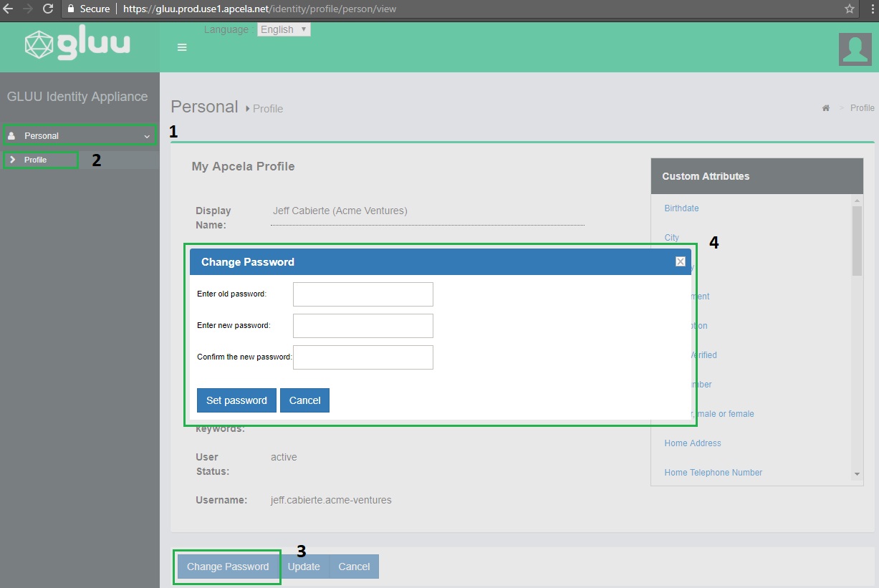Bookmark the page with the star icon
Image resolution: width=879 pixels, height=588 pixels.
(850, 9)
